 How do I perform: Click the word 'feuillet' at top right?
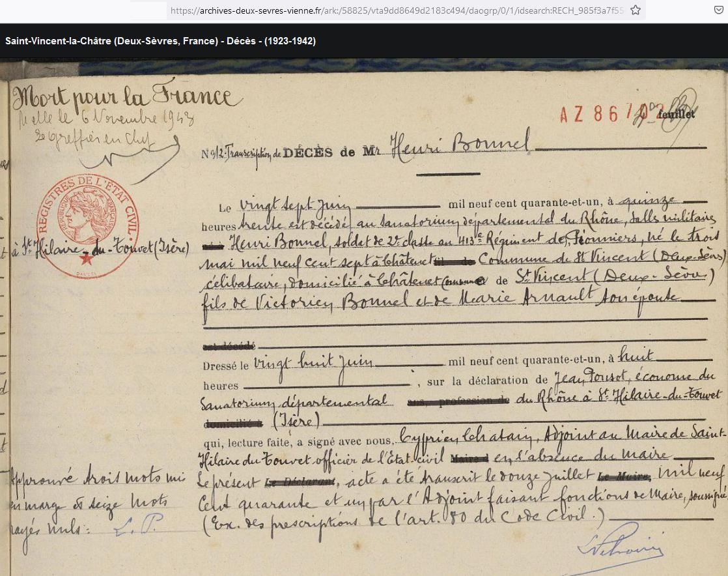[677, 114]
